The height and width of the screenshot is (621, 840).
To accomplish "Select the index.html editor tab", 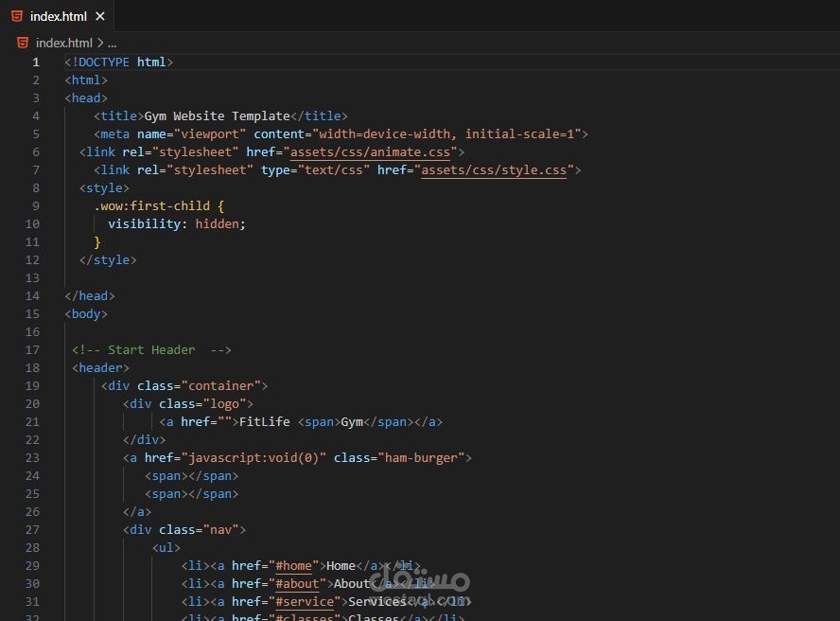I will coord(58,16).
